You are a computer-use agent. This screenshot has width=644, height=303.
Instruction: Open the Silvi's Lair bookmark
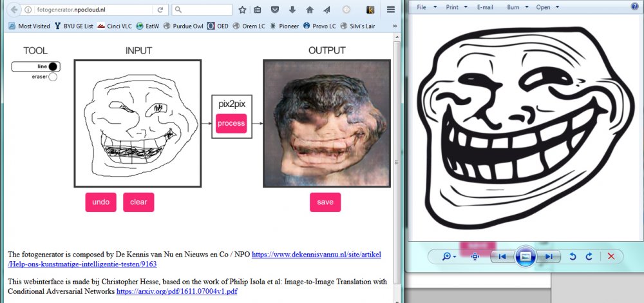[357, 26]
